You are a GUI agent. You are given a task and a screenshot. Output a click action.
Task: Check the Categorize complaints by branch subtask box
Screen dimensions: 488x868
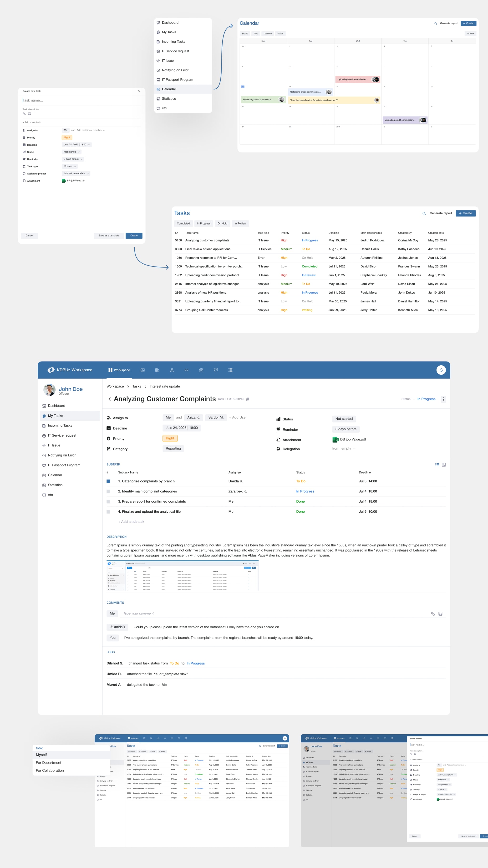pyautogui.click(x=108, y=481)
